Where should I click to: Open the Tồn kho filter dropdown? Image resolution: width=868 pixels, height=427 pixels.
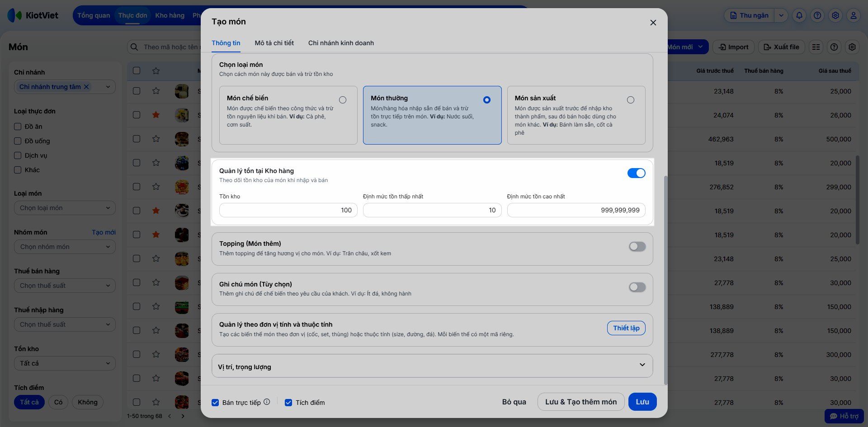[x=65, y=363]
